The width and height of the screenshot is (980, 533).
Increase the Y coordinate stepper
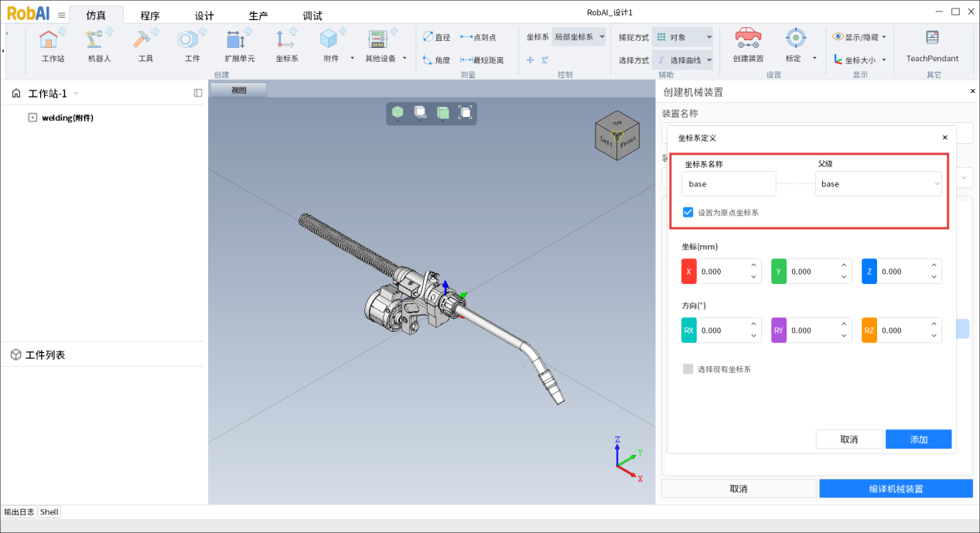844,265
